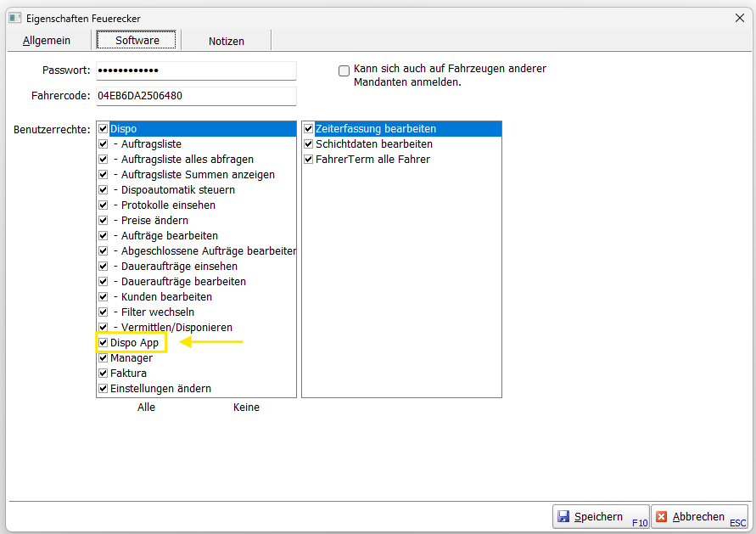756x534 pixels.
Task: Click Keine to deselect all rights
Action: (246, 408)
